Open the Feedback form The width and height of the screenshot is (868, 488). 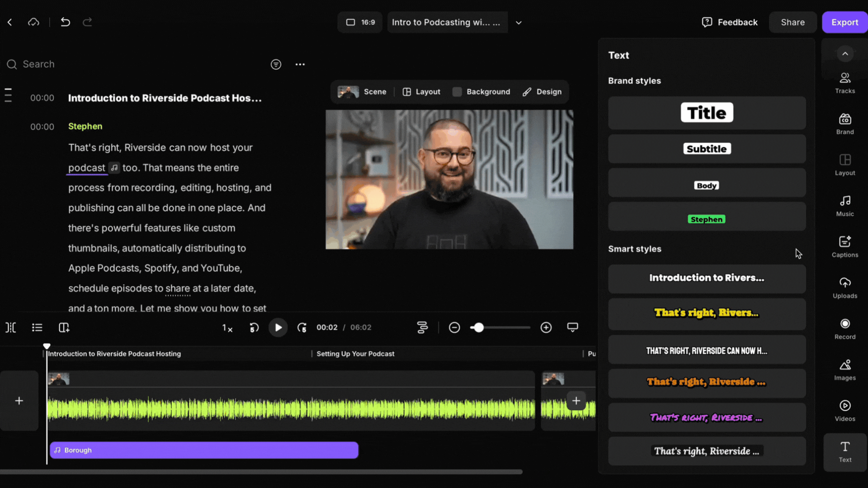pos(729,22)
